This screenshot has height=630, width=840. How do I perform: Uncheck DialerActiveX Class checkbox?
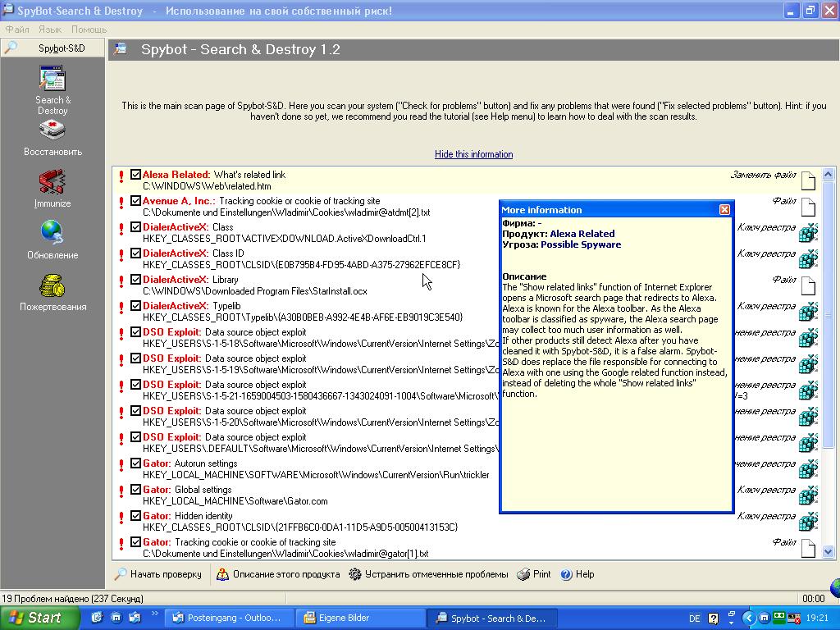(x=135, y=227)
